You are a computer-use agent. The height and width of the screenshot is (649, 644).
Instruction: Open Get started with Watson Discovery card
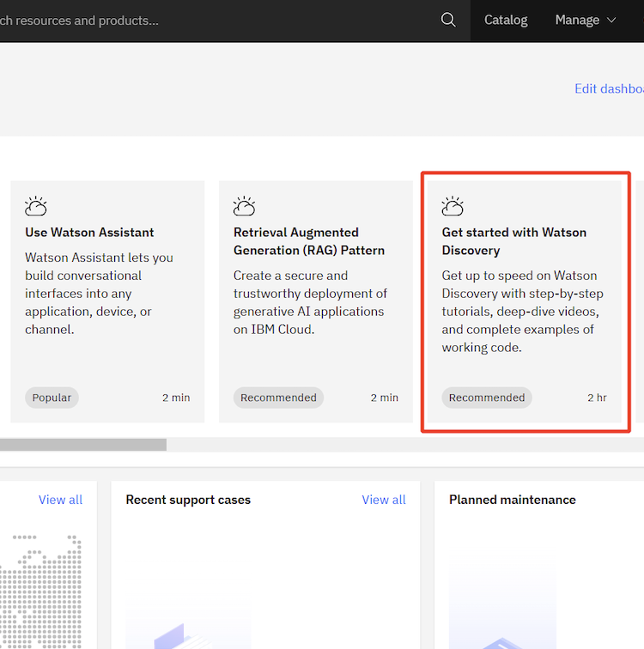pyautogui.click(x=525, y=301)
